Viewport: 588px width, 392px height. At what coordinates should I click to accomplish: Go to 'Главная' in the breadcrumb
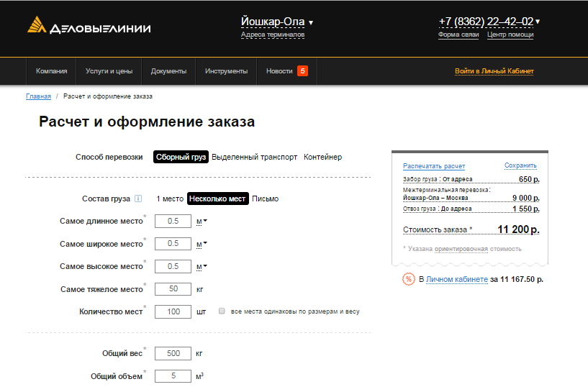click(x=38, y=96)
